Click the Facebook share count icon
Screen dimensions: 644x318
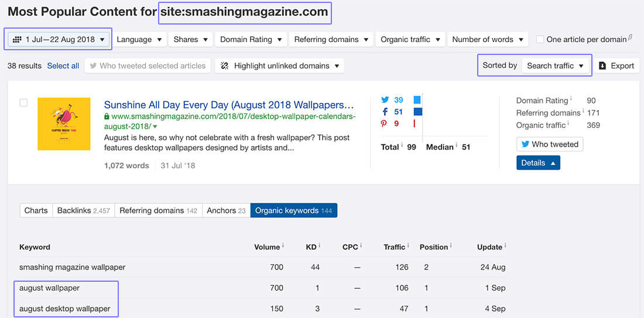(385, 112)
